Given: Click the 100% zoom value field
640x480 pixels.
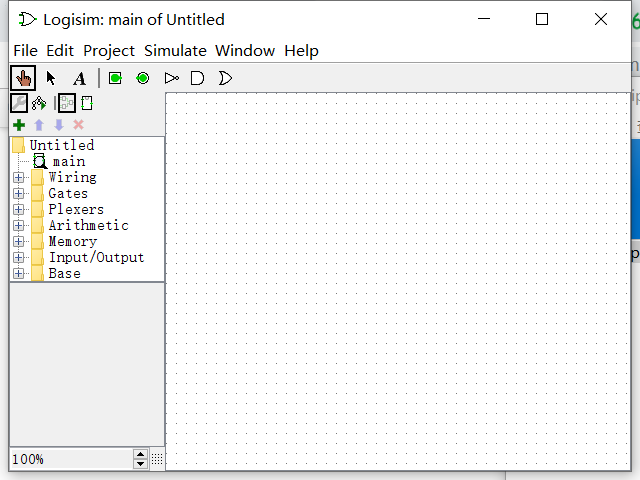Looking at the screenshot, I should click(x=71, y=459).
